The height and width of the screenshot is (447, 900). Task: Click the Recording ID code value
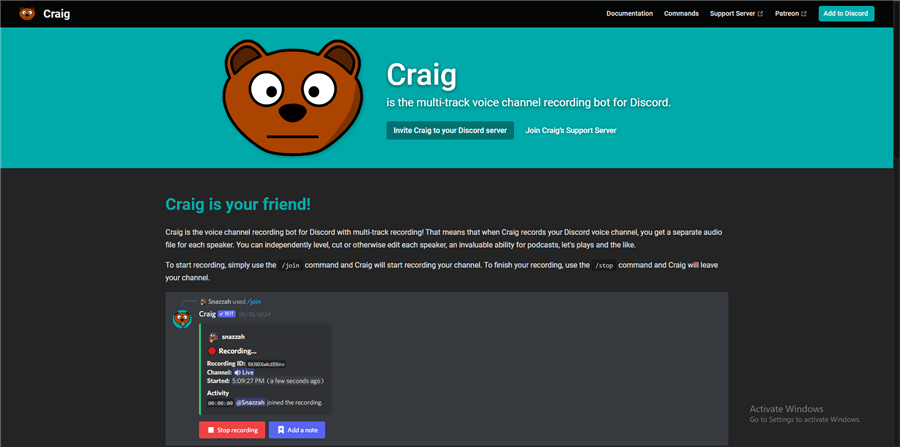click(266, 364)
